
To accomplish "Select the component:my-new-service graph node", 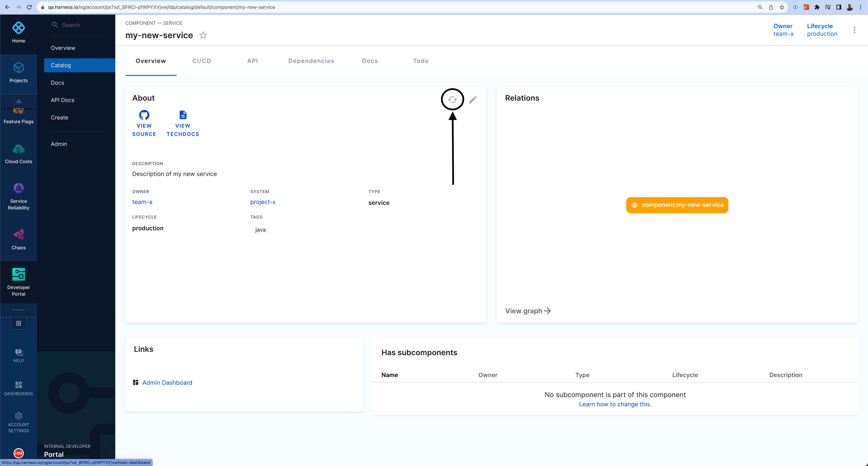I will (x=677, y=205).
